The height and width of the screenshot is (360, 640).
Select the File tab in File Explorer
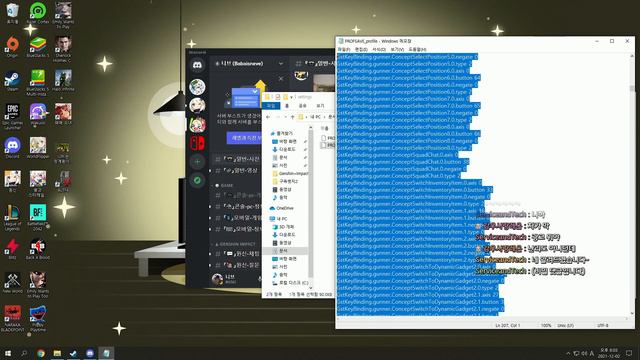(271, 106)
